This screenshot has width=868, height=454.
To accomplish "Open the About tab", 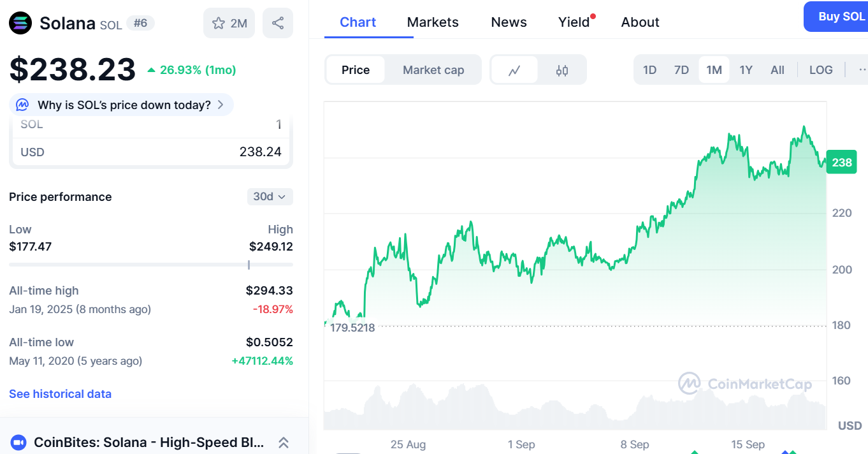I will pos(640,22).
